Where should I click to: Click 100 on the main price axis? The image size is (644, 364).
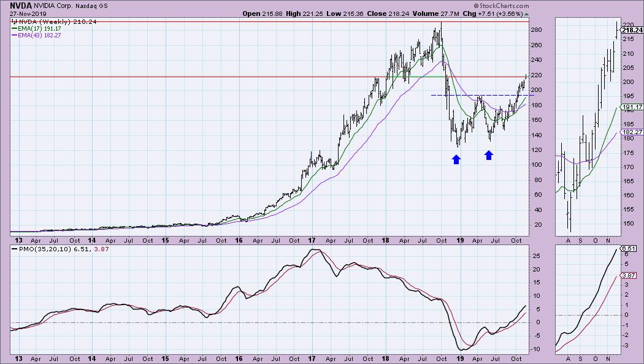[537, 165]
